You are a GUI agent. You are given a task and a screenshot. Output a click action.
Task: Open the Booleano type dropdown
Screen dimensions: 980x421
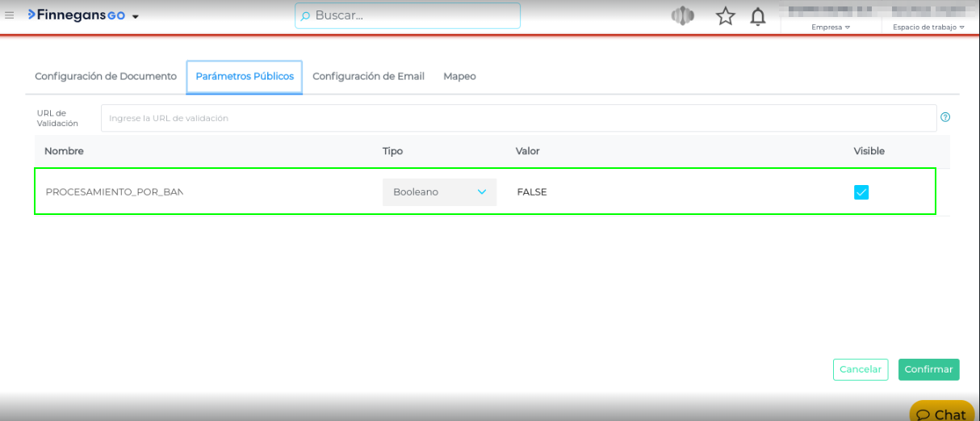click(439, 192)
